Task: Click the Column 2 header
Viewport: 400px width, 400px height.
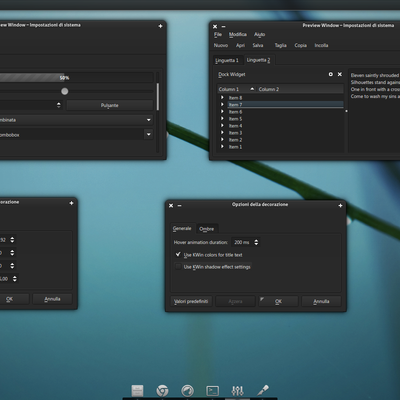Action: 300,89
